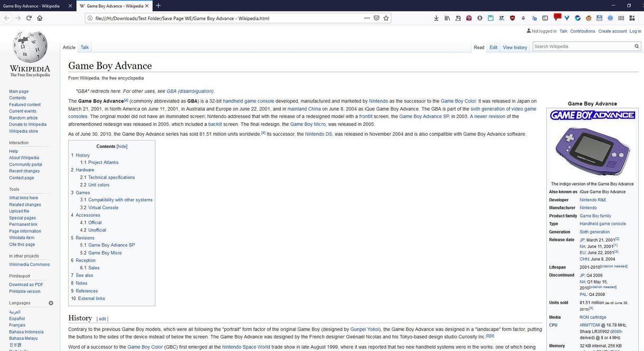Open What links here tool
Viewport: 644px width, 351px height.
23,198
